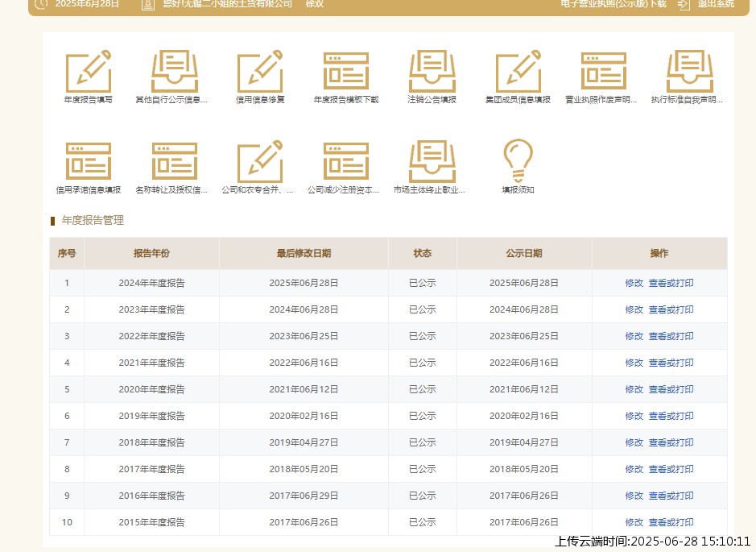Select 2015年年度报告 cell
Viewport: 756px width, 552px height.
152,521
